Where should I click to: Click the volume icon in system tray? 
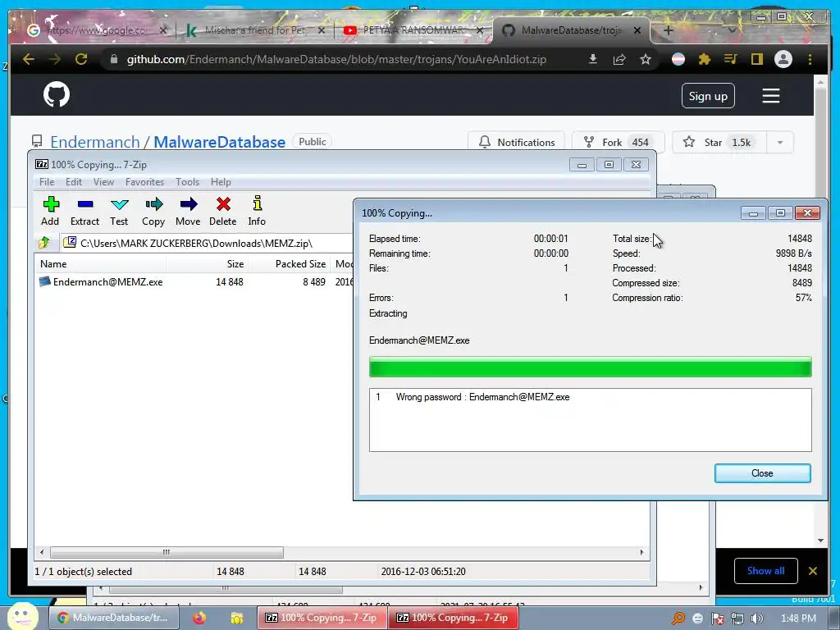coord(756,619)
